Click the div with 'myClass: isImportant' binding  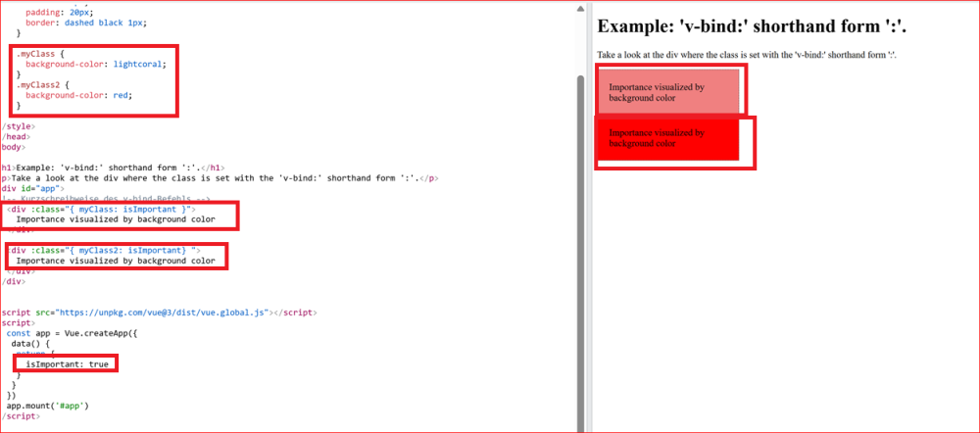point(101,209)
